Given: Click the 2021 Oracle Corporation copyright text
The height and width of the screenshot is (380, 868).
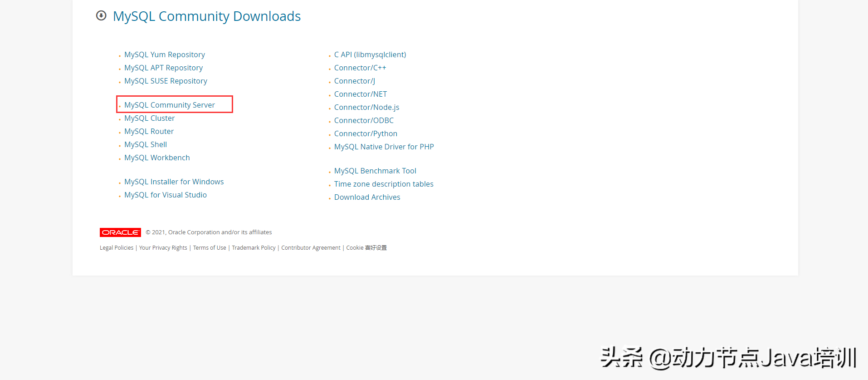Looking at the screenshot, I should click(209, 232).
